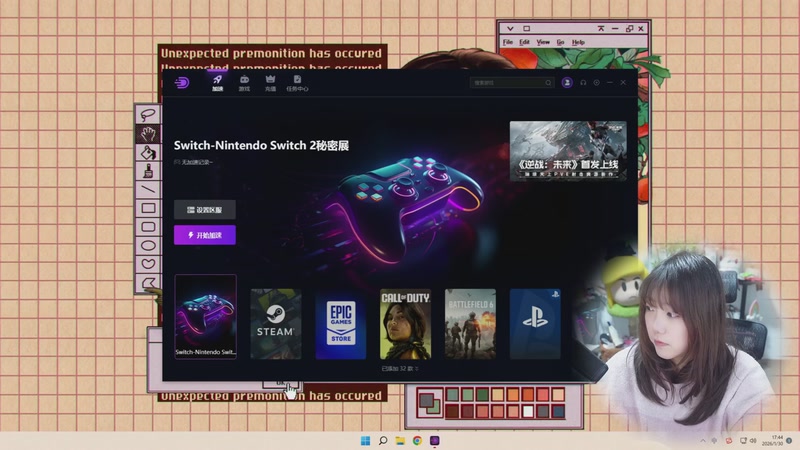Open the accelerator settings icon
Image resolution: width=800 pixels, height=450 pixels.
pos(596,83)
